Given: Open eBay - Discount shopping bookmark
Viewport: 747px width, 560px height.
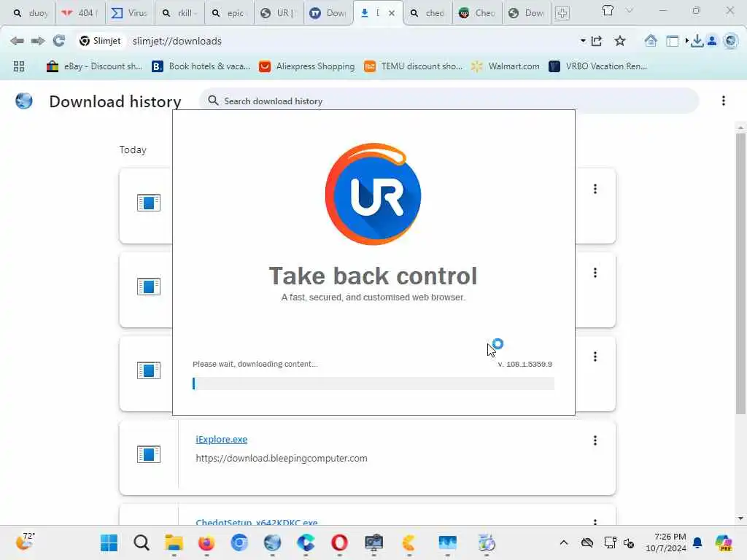Looking at the screenshot, I should 94,66.
